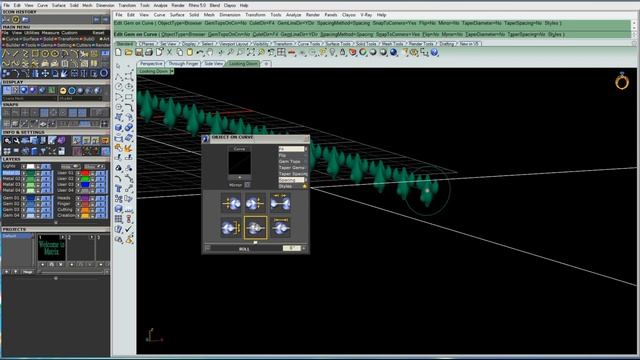
Task: Click the Metal 01 green color swatch
Action: click(31, 173)
